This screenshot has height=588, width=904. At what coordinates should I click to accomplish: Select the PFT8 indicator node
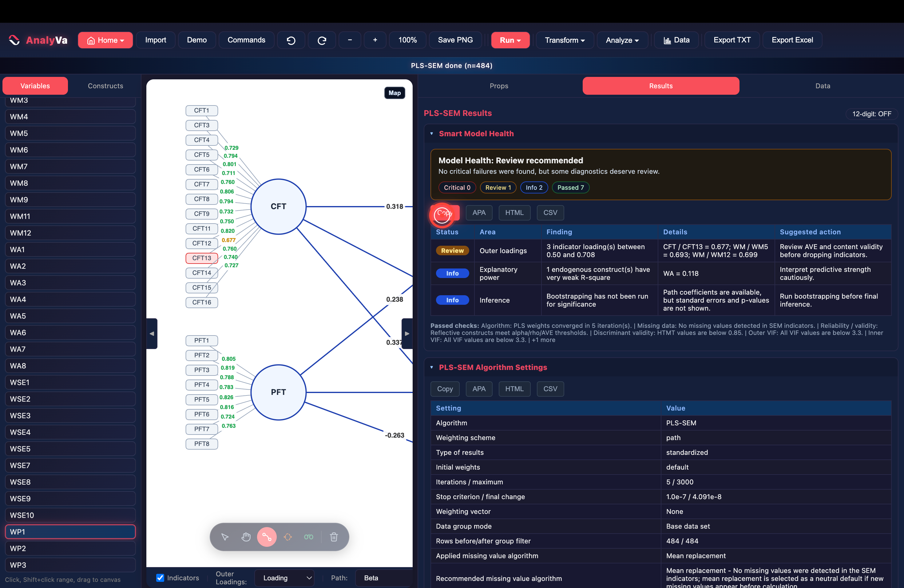click(x=202, y=444)
